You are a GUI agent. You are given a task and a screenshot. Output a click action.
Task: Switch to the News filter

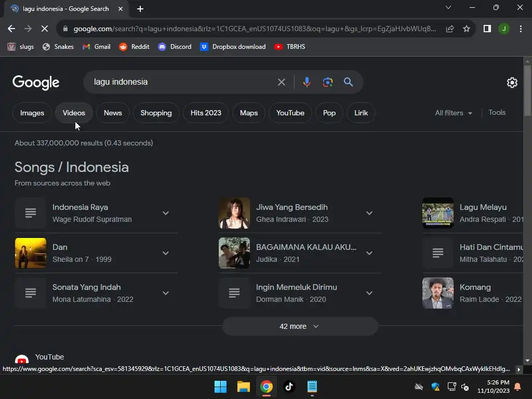[113, 113]
